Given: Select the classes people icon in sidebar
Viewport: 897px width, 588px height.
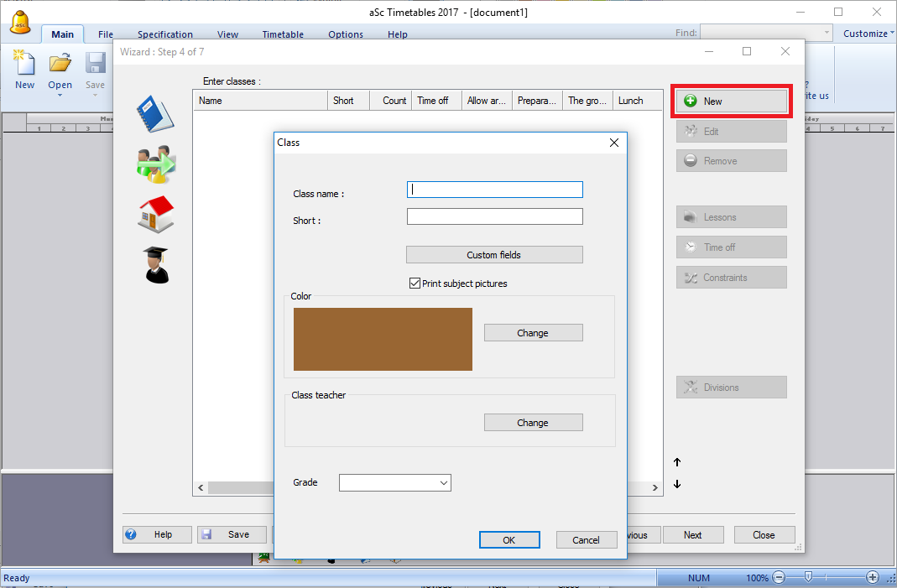Looking at the screenshot, I should coord(155,164).
